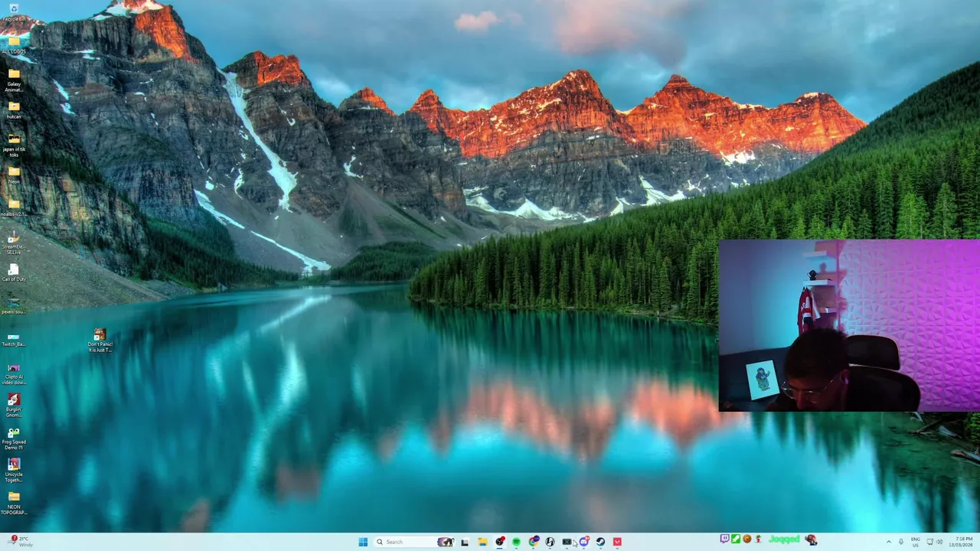Select the StreamElements SE.Live shortcut
Viewport: 980px width, 551px height.
click(x=13, y=243)
